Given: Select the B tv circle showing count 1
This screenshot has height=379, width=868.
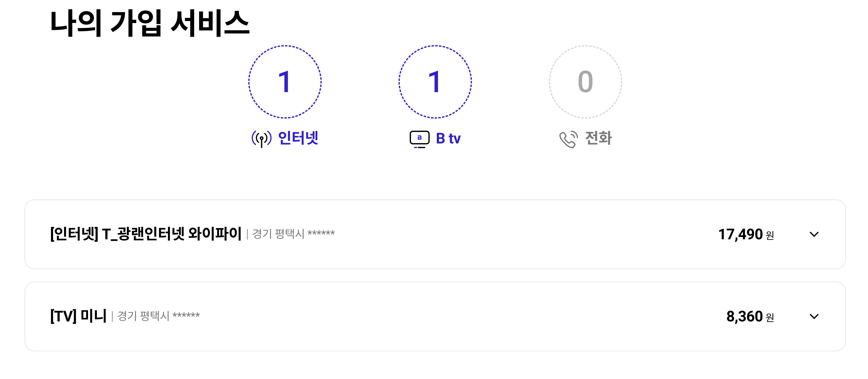Looking at the screenshot, I should pos(435,82).
